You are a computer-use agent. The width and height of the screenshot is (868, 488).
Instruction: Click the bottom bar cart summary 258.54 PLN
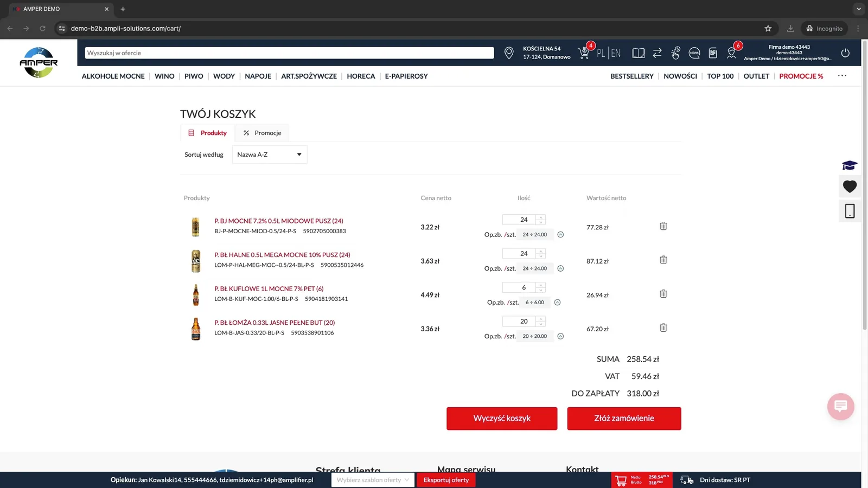[642, 480]
